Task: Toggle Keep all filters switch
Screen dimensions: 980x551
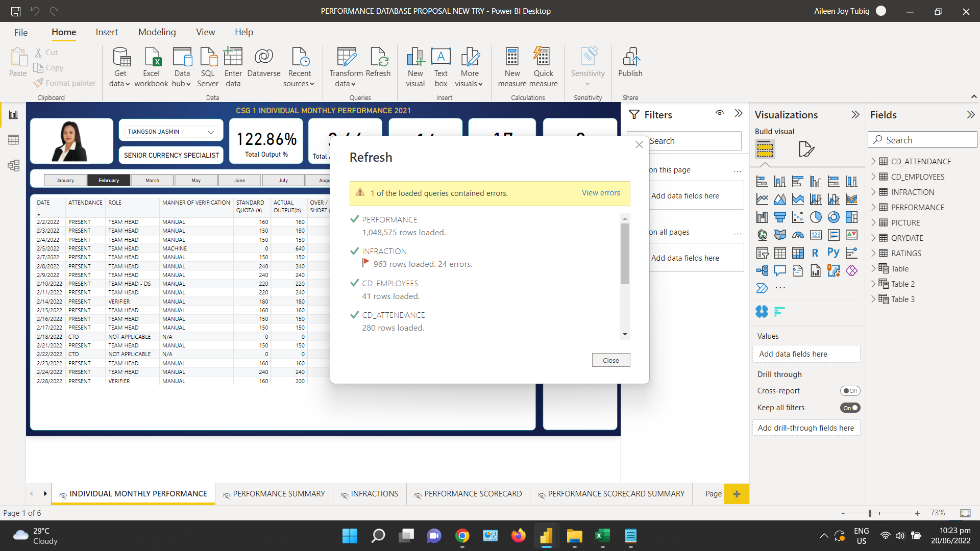Action: coord(850,408)
